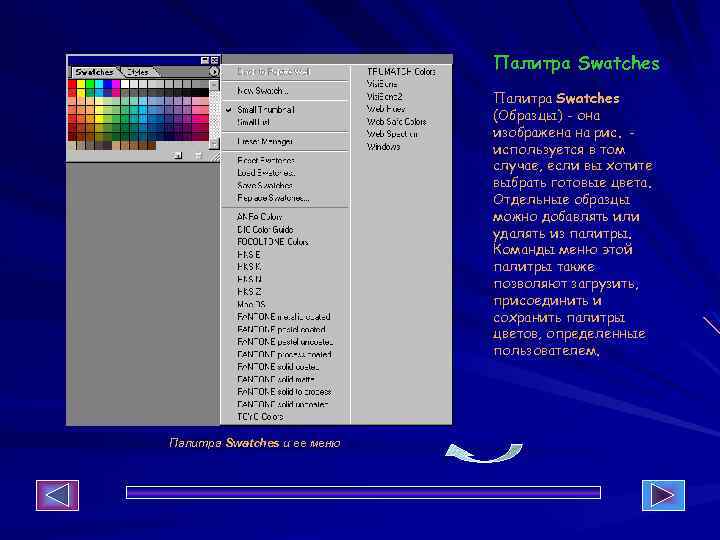
Task: Minimize the Swatches palette window
Action: [x=205, y=60]
